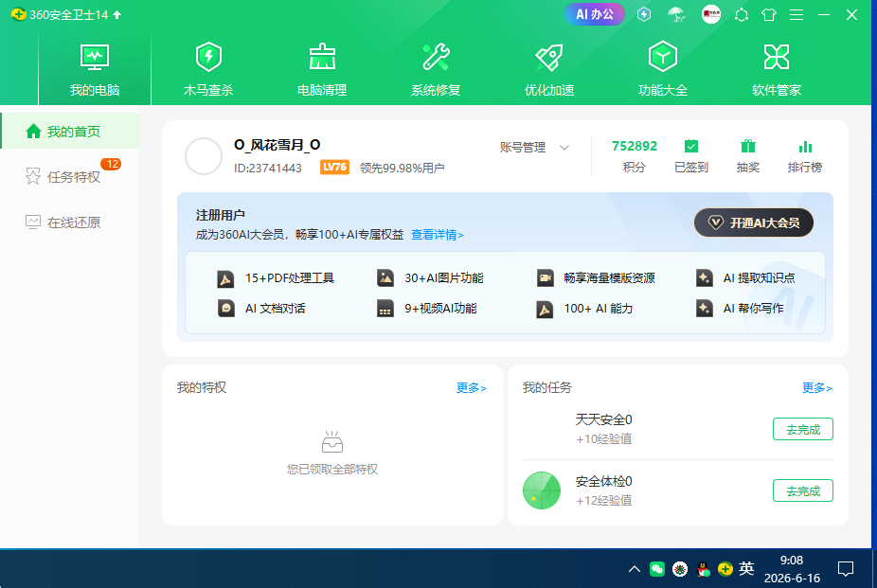
Task: Click the umbrella icon in title bar
Action: [x=677, y=14]
